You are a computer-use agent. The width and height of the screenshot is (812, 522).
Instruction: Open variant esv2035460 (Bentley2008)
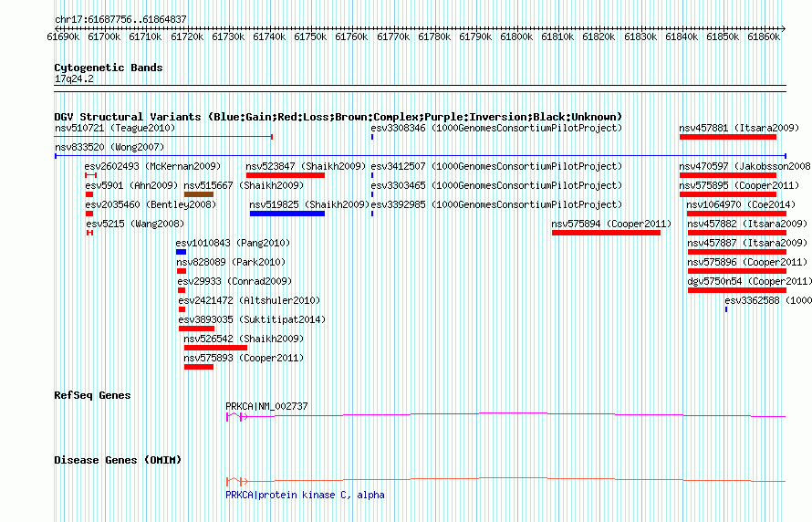[x=151, y=204]
